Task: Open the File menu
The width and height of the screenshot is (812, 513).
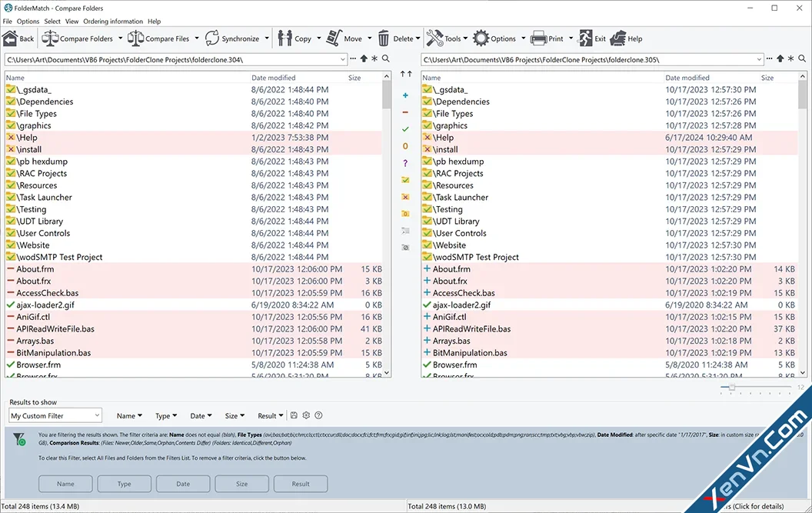Action: pos(7,22)
